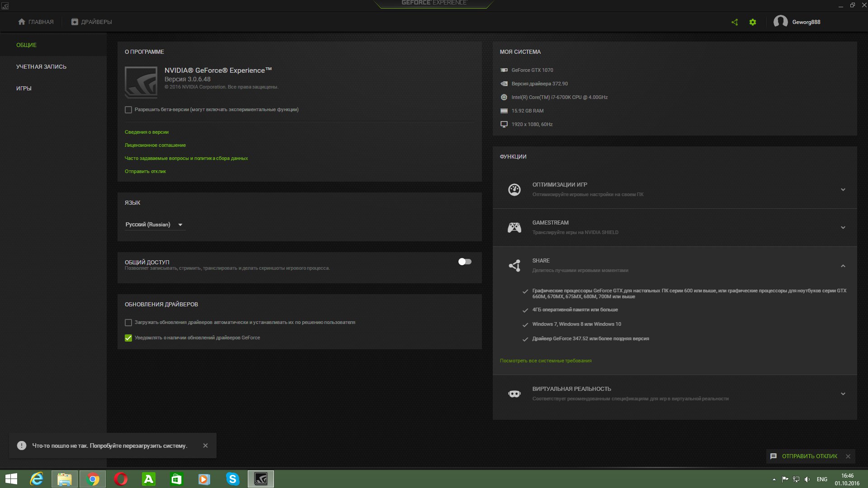Image resolution: width=868 pixels, height=488 pixels.
Task: Dismiss the error notification
Action: 205,446
